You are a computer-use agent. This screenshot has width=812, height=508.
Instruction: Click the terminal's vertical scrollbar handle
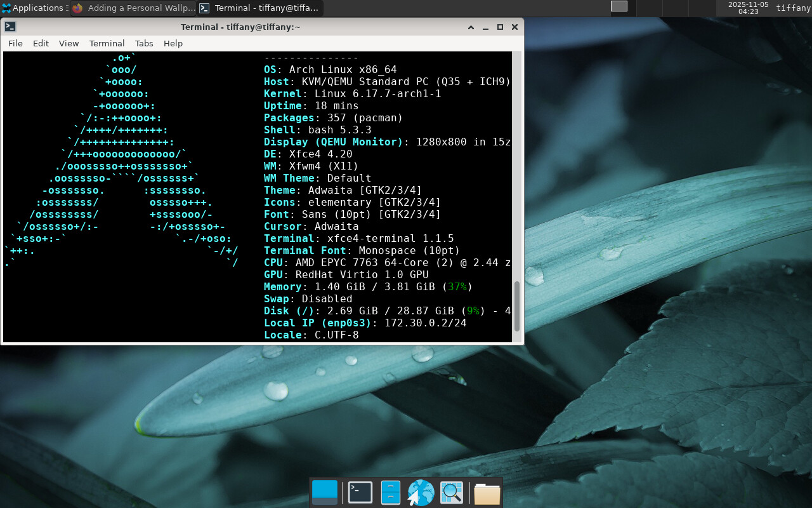click(x=517, y=306)
